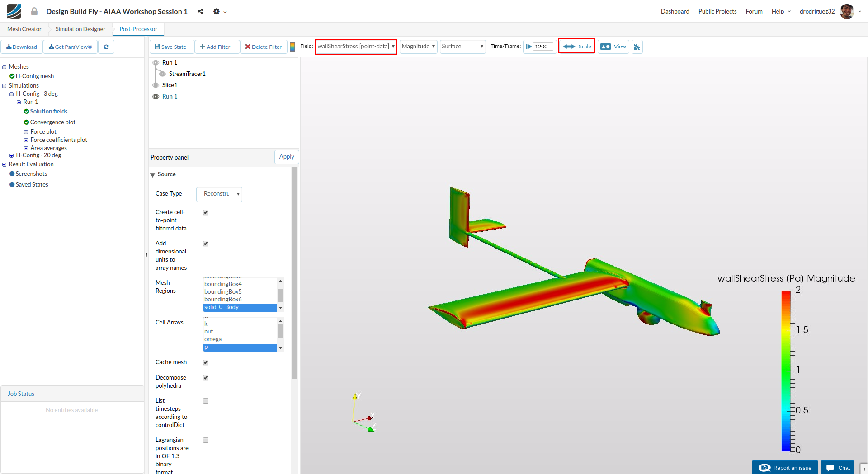Click Get ParaView button
Image resolution: width=868 pixels, height=474 pixels.
click(x=71, y=47)
